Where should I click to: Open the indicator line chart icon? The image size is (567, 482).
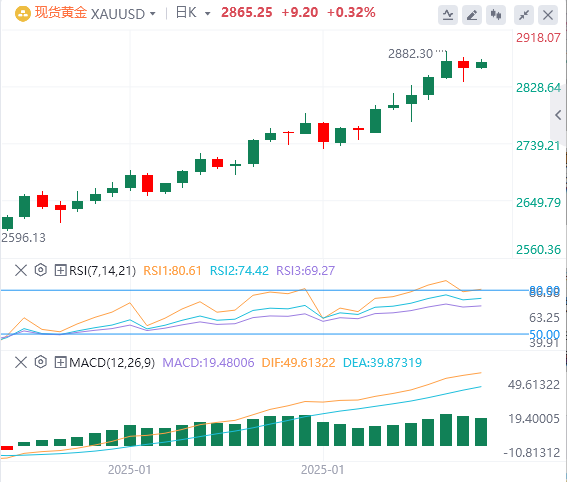point(448,15)
